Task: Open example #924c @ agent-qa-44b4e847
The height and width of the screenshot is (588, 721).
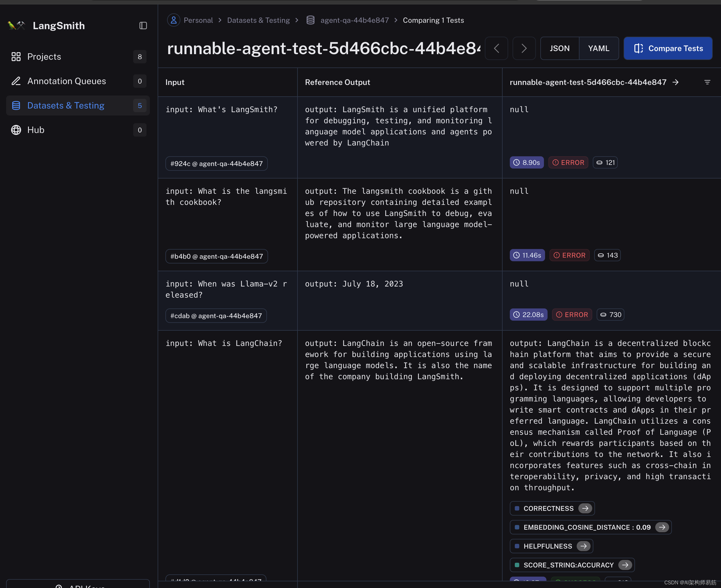Action: (x=217, y=164)
